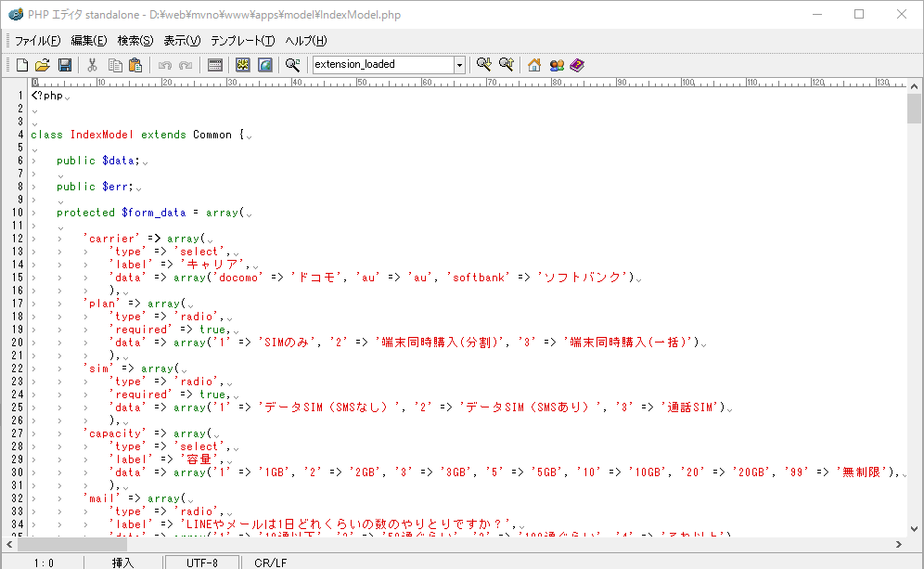This screenshot has height=569, width=924.
Task: Click line number 20 in the gutter
Action: [17, 342]
